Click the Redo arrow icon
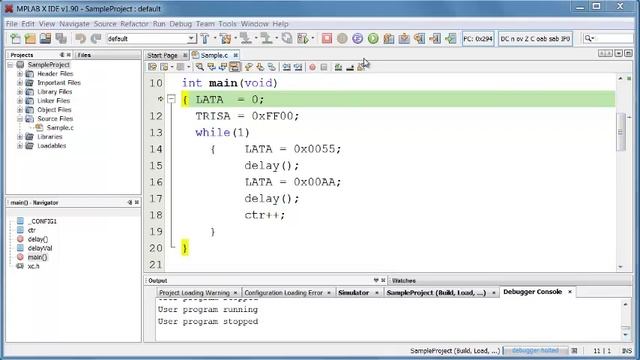Viewport: 640px width, 360px height. (x=96, y=39)
